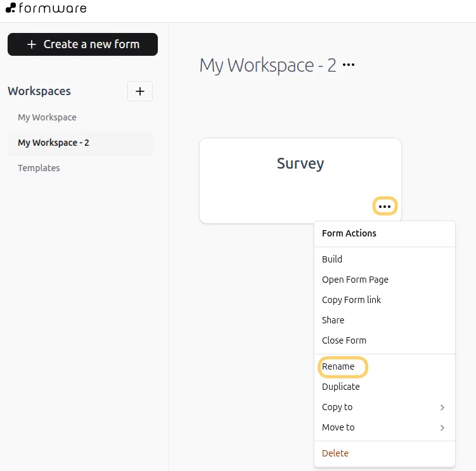Select My Workspace - 2 in sidebar
Screen dimensions: 476x471
click(53, 143)
